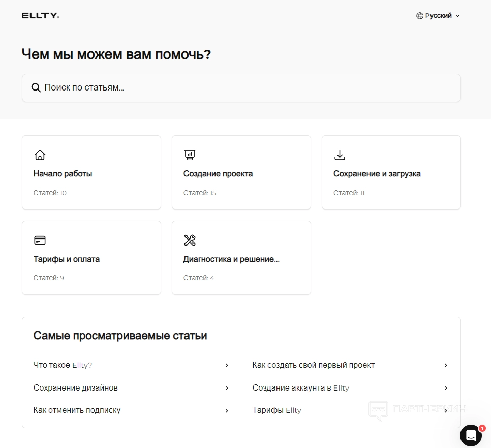Click the globe language icon
Screen dimensions: 492x448
[x=420, y=16]
